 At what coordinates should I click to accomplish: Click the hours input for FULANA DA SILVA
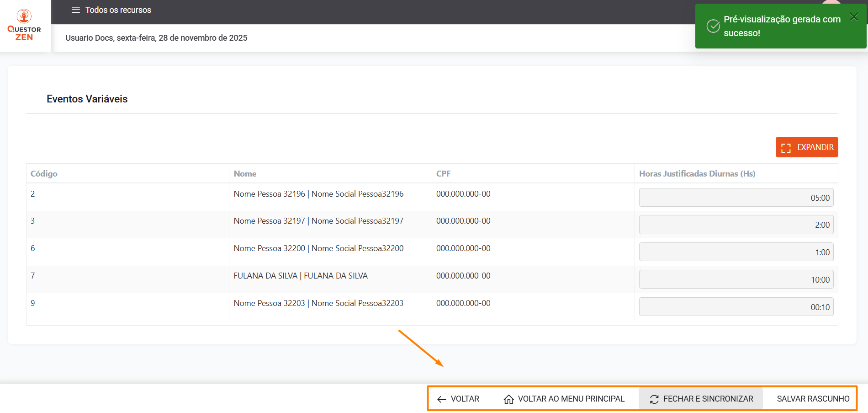pyautogui.click(x=736, y=279)
